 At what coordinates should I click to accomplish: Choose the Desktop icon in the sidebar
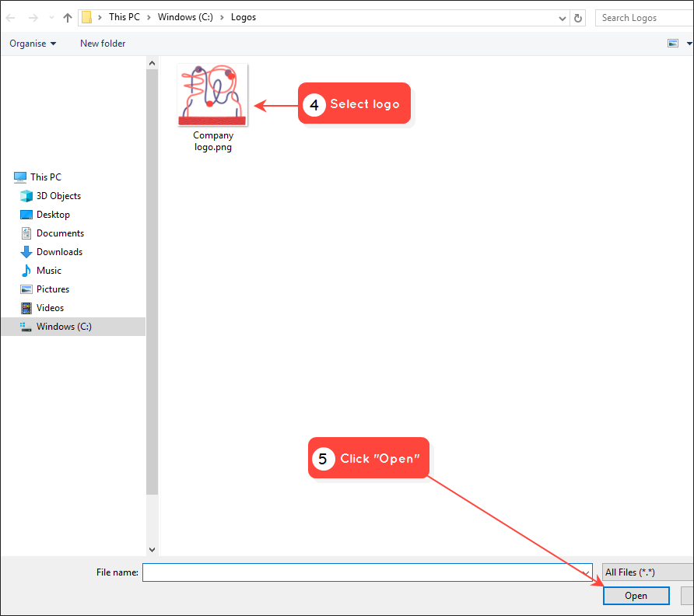tap(26, 215)
